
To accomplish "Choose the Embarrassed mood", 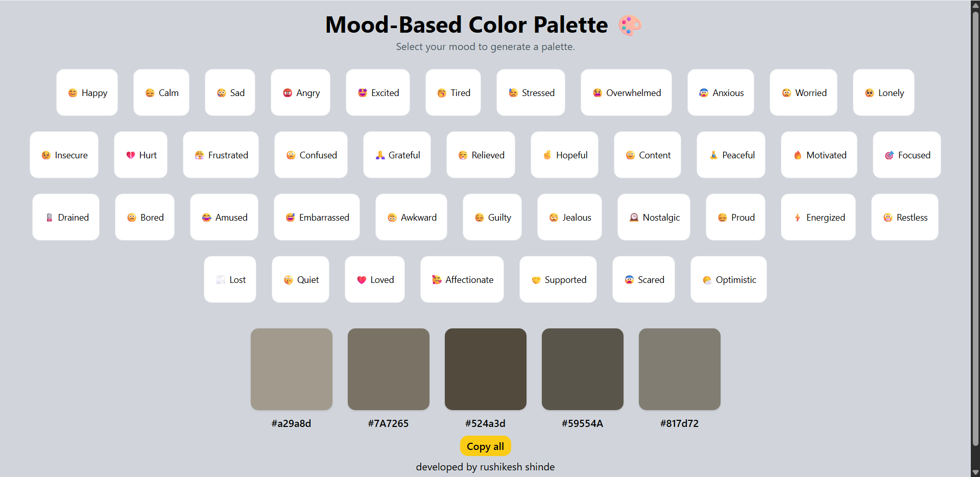I will [x=317, y=217].
